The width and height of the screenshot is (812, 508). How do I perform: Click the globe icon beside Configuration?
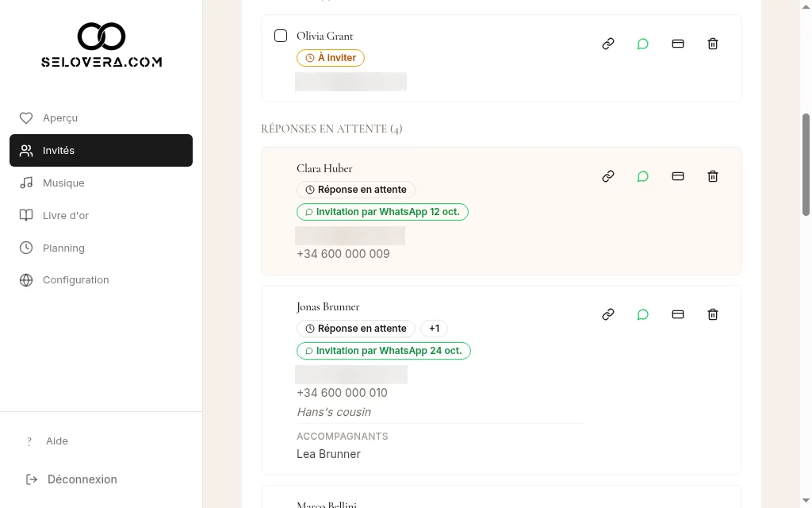click(26, 280)
